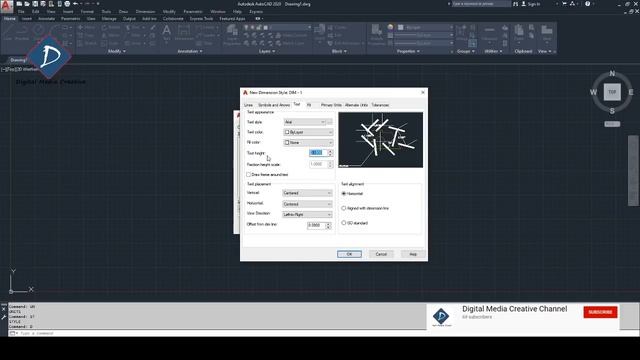Click the ViewCube TOP face
Screen dimensions: 640x360
coord(612,92)
